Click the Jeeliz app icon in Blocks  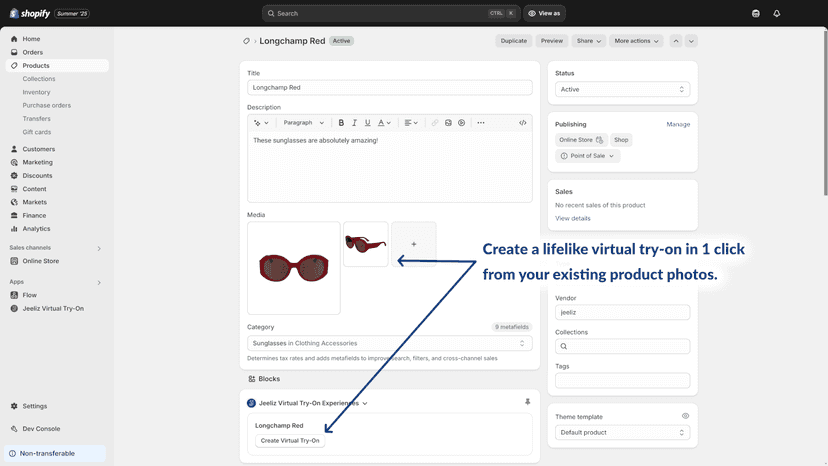point(251,403)
